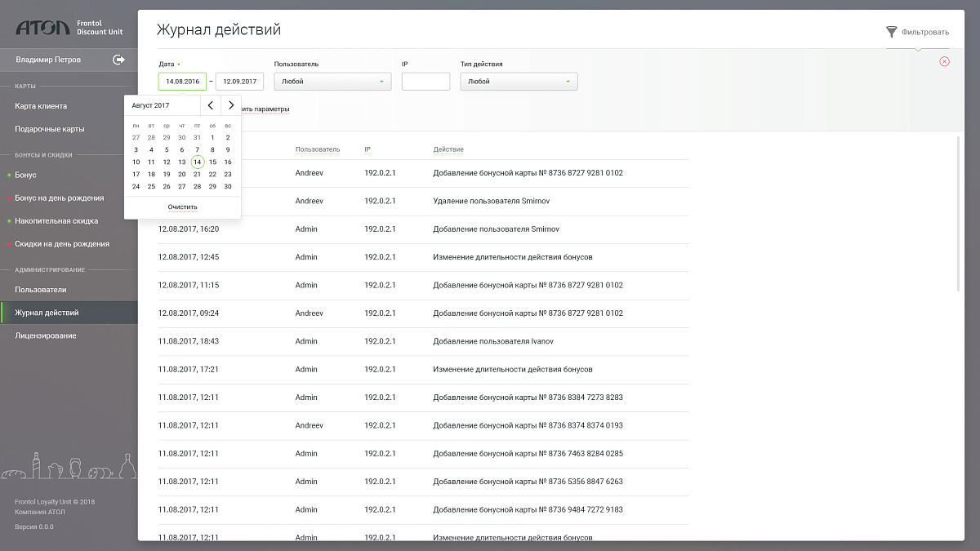Sort by the Действие column header

pyautogui.click(x=448, y=149)
